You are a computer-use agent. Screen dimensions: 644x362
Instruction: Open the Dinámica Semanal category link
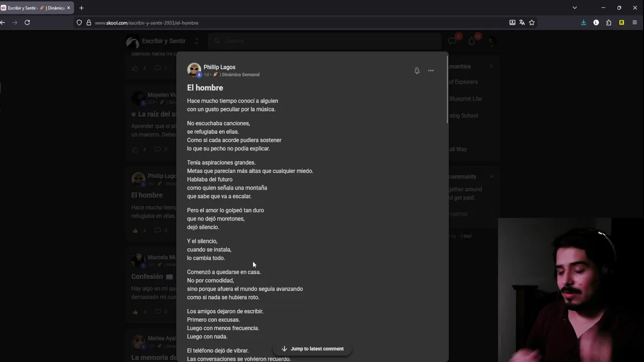point(240,74)
